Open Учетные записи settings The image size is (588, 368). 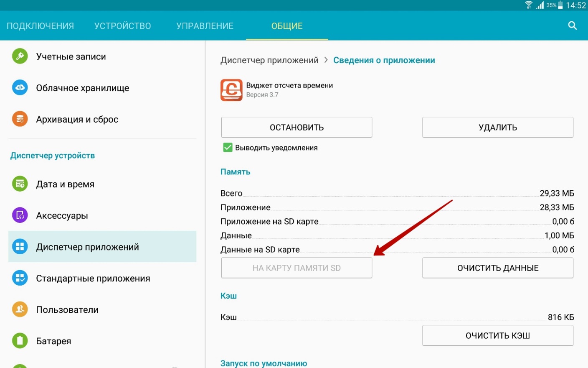click(x=102, y=56)
